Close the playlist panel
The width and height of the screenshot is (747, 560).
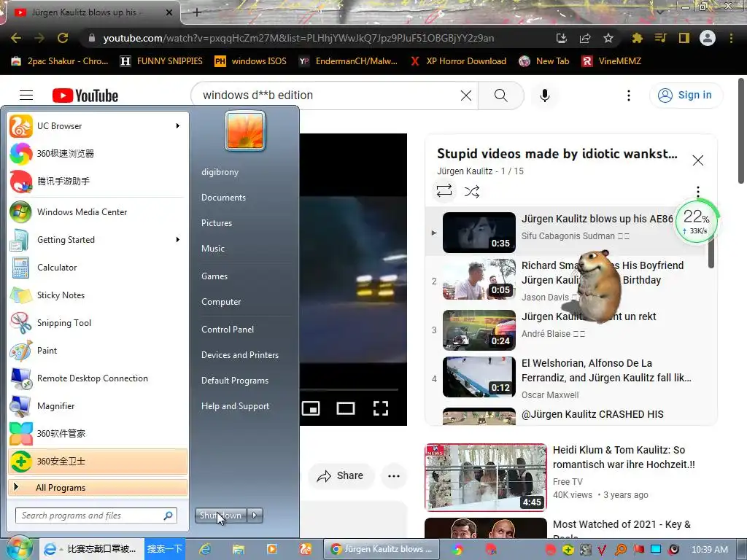pyautogui.click(x=697, y=160)
